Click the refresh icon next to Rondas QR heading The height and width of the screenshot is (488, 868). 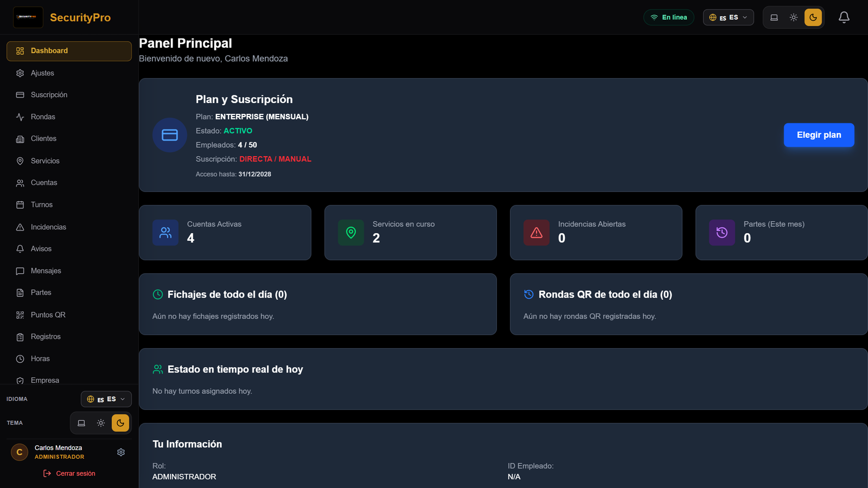529,294
